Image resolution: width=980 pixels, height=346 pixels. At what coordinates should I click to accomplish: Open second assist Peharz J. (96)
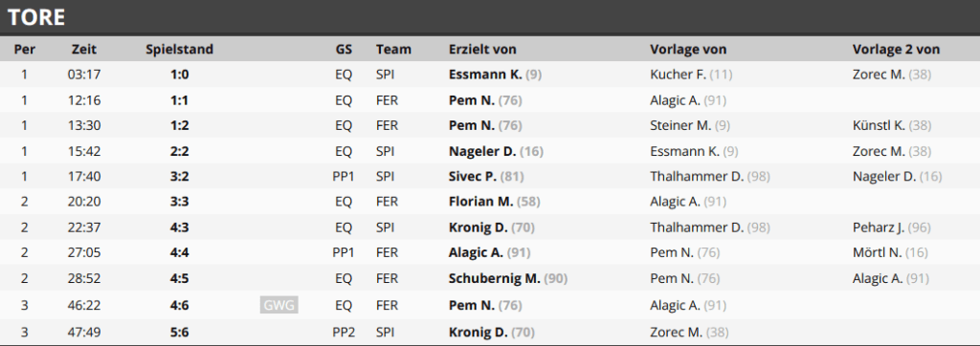point(892,227)
